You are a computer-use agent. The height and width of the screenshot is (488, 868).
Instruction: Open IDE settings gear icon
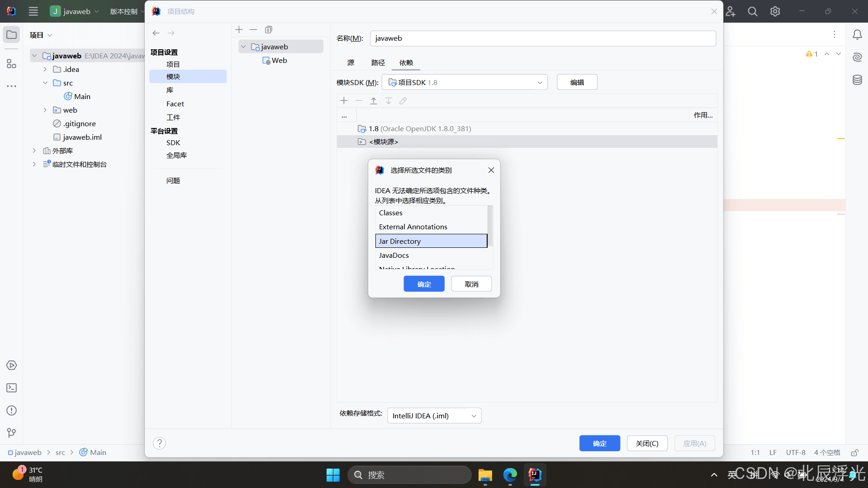[x=775, y=11]
